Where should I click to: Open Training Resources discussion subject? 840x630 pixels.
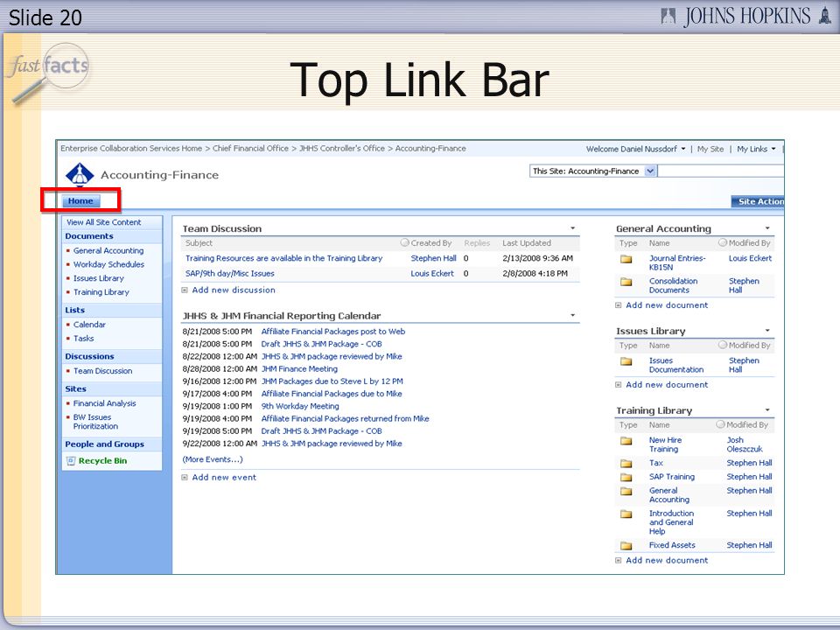click(283, 258)
